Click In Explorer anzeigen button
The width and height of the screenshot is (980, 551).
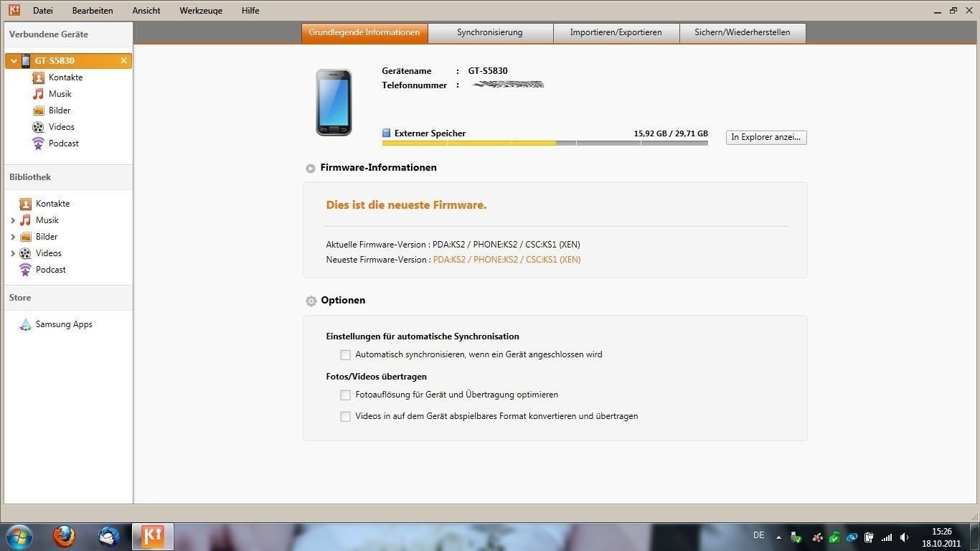pyautogui.click(x=766, y=138)
